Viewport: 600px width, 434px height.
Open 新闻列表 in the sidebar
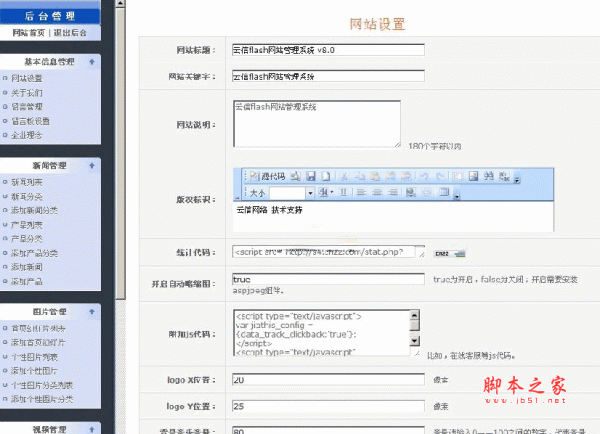tap(27, 183)
